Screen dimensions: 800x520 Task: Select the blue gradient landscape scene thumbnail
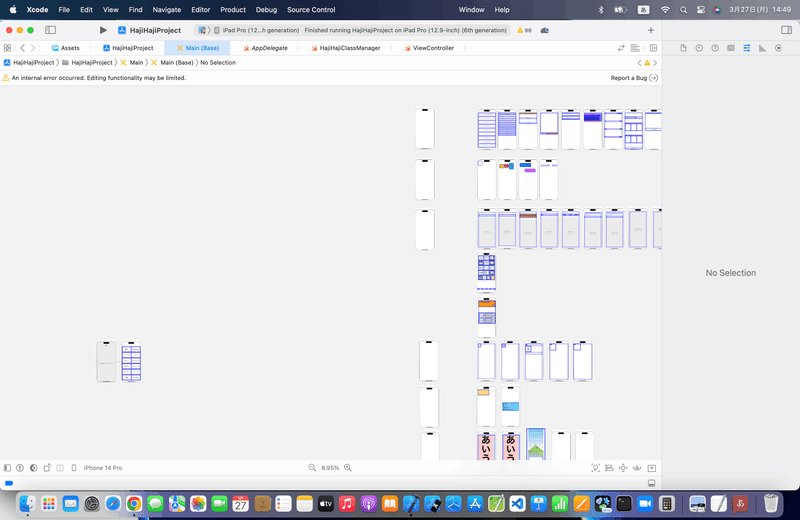536,444
